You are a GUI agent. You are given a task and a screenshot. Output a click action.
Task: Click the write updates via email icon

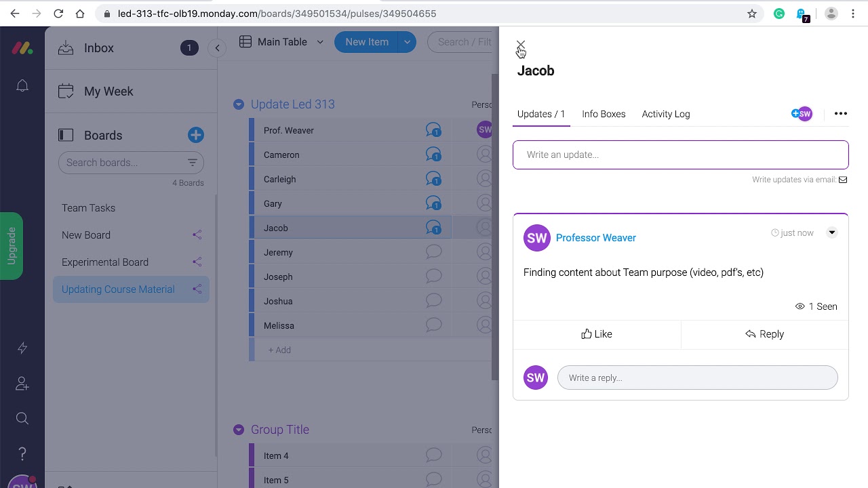(843, 180)
